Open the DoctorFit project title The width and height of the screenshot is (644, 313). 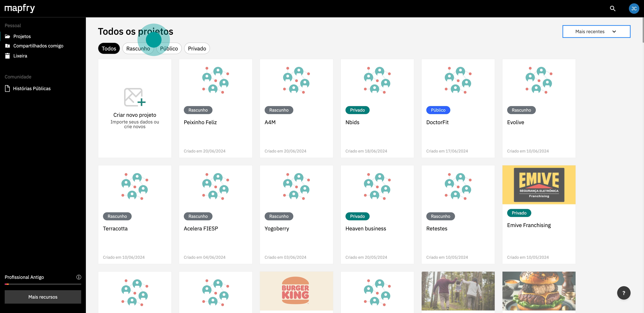point(437,122)
